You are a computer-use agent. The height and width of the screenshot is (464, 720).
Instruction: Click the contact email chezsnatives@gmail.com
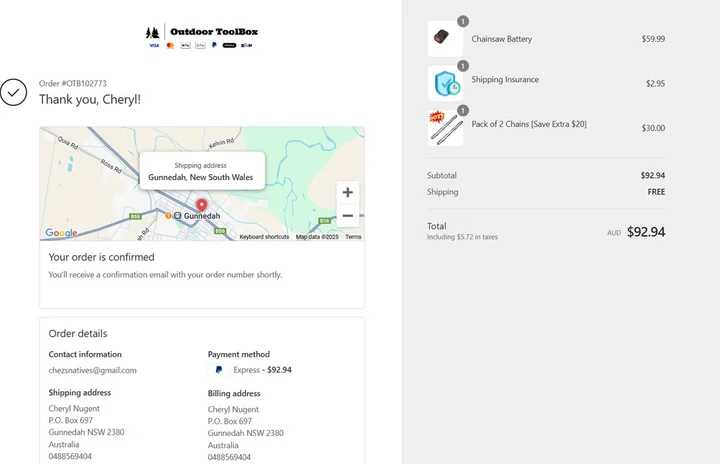coord(93,370)
